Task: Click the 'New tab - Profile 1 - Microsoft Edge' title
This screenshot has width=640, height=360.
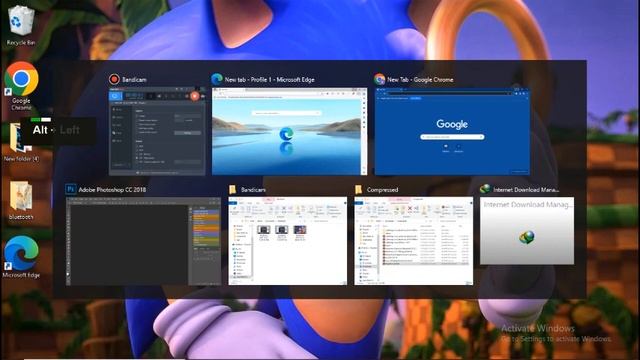Action: point(270,80)
